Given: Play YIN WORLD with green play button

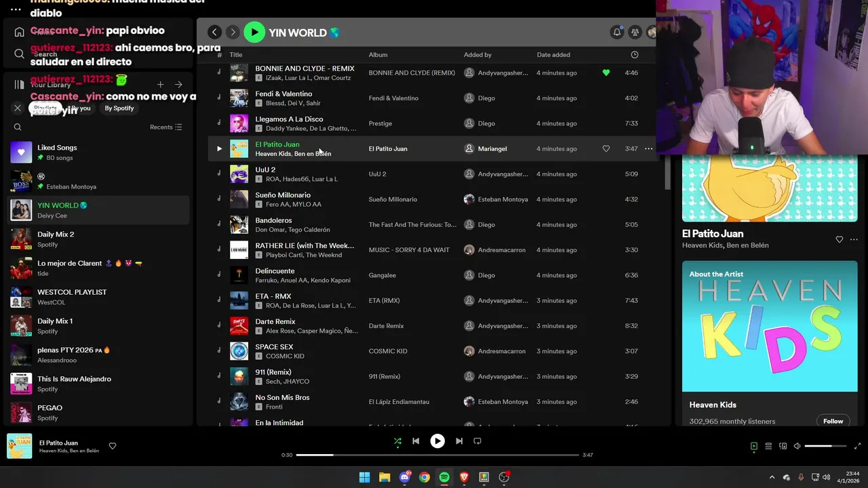Looking at the screenshot, I should (x=254, y=32).
